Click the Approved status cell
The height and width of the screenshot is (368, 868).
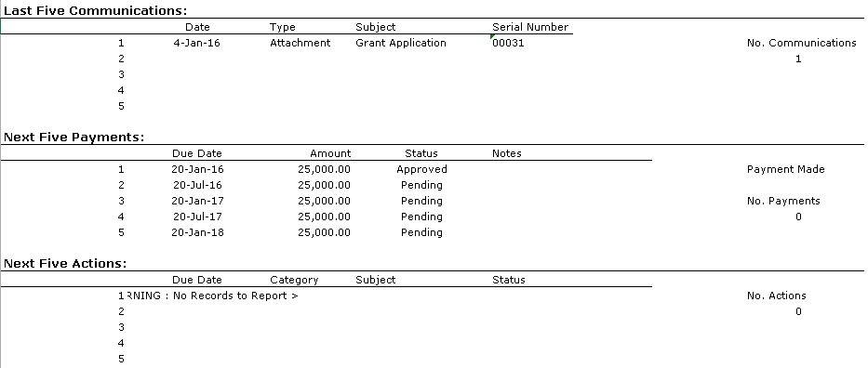coord(421,170)
